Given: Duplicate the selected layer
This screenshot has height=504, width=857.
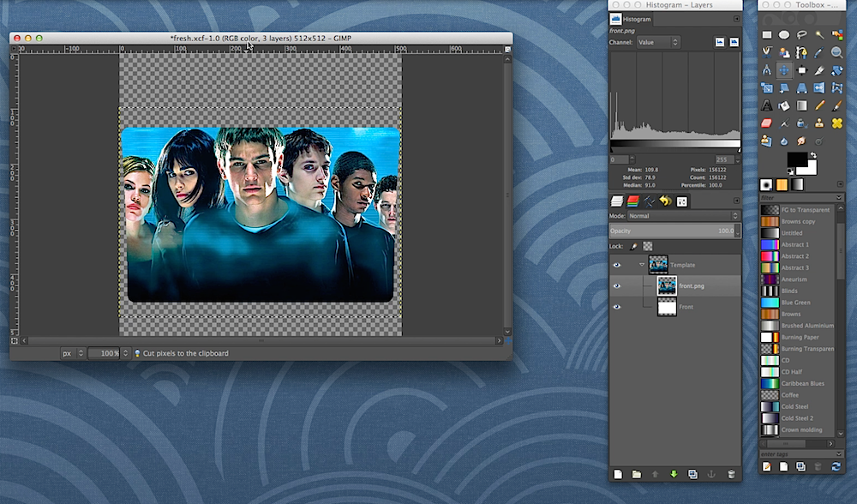Looking at the screenshot, I should (x=692, y=475).
